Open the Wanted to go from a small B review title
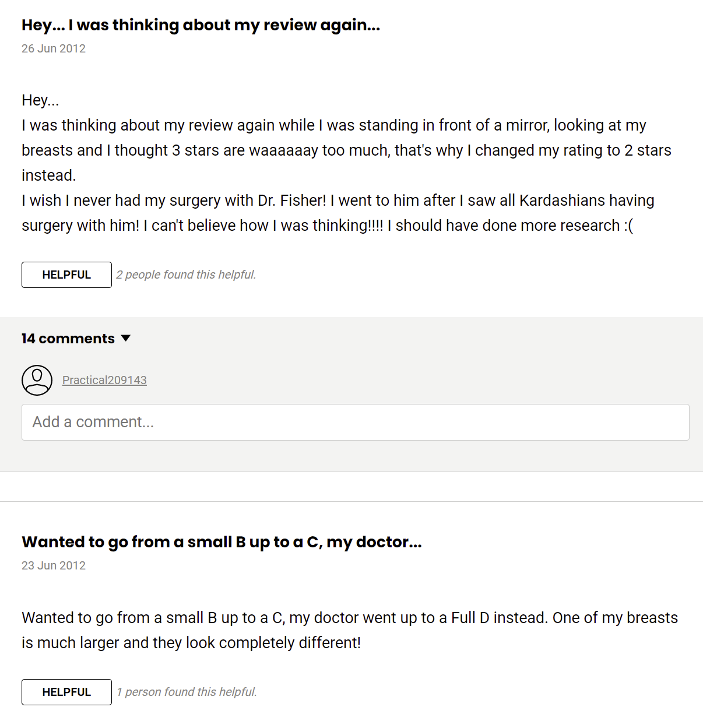Viewport: 703px width, 728px height. (222, 542)
